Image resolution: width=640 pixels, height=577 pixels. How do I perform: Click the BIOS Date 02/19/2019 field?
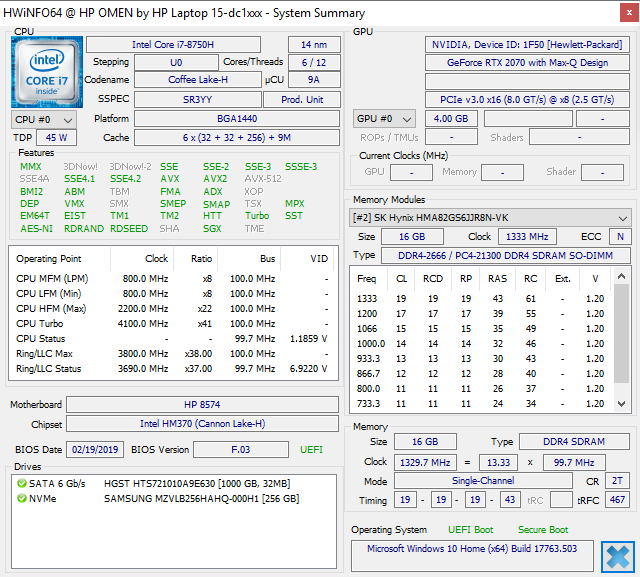click(95, 450)
